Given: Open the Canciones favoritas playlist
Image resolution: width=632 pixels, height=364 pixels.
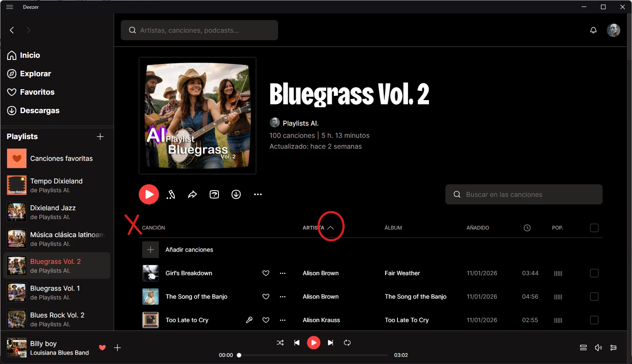Looking at the screenshot, I should tap(57, 159).
